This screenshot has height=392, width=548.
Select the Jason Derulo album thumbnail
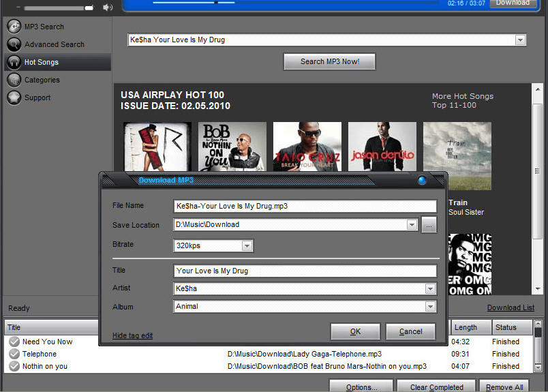382,147
